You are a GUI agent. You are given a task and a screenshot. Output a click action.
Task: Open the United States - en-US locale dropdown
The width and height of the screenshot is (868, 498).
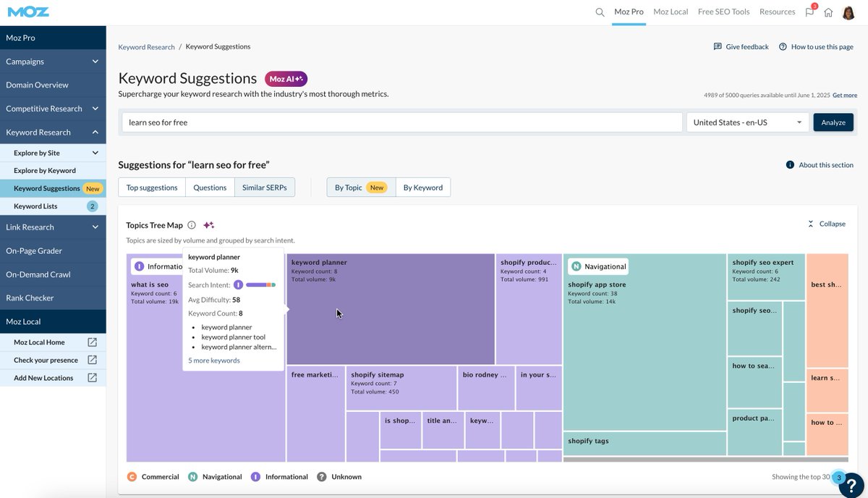[748, 122]
